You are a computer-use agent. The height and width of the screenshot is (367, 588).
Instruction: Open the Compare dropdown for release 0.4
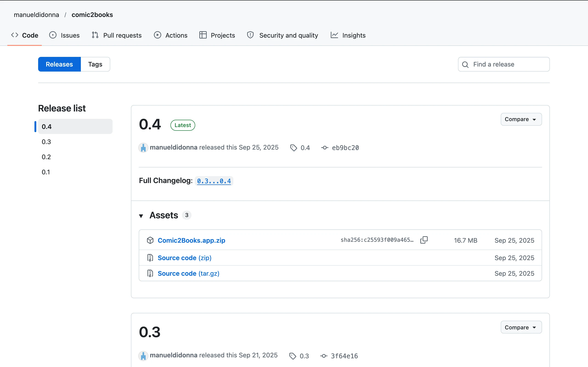521,119
